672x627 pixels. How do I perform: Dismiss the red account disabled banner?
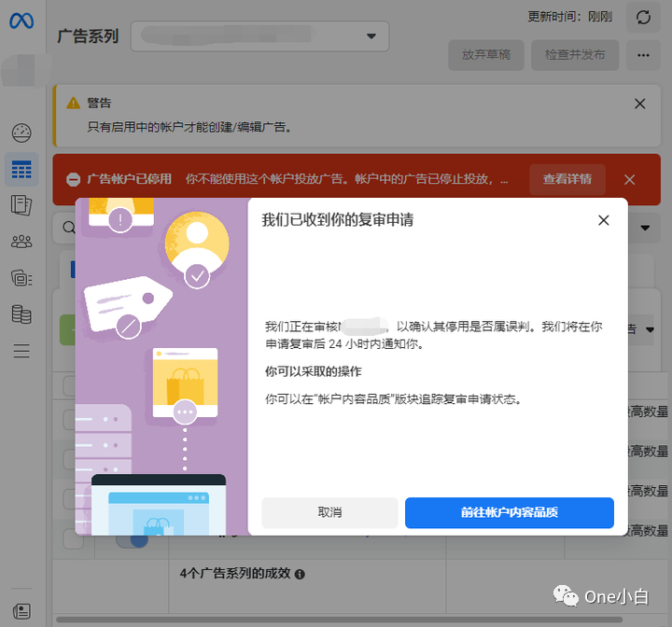click(x=630, y=179)
